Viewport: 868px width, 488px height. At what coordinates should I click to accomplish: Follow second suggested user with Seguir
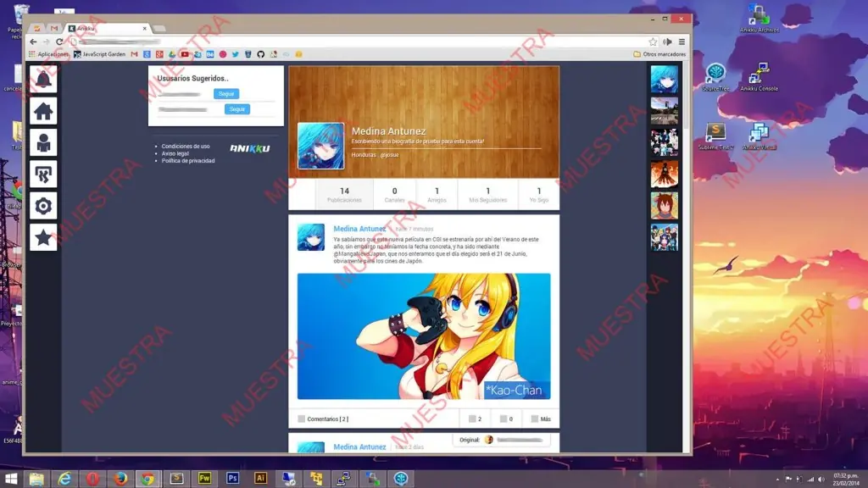pos(237,109)
